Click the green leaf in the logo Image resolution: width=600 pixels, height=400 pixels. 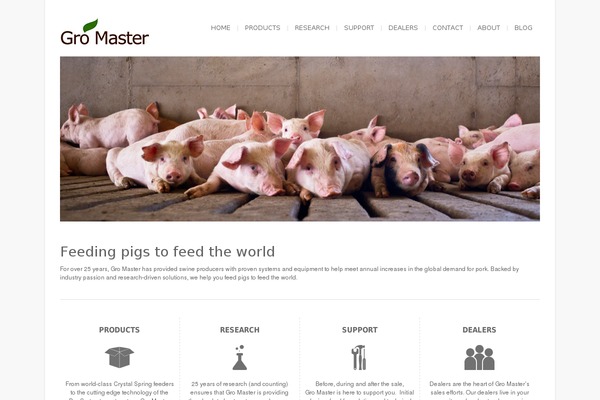[90, 25]
